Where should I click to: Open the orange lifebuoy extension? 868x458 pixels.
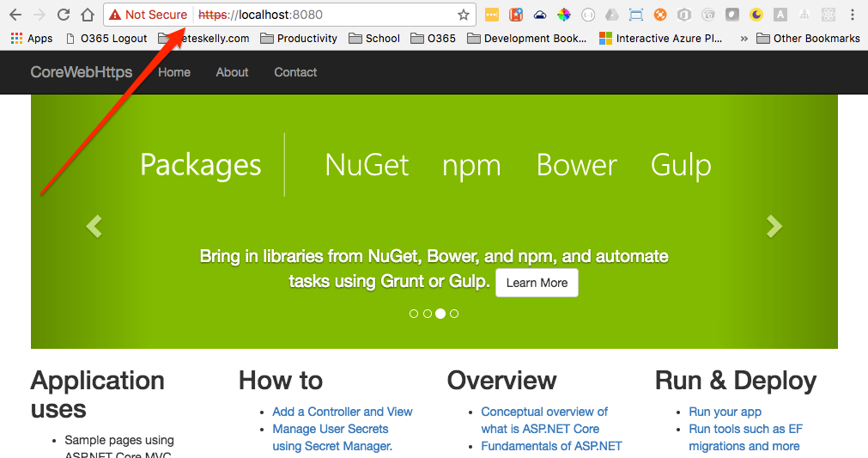coord(660,15)
